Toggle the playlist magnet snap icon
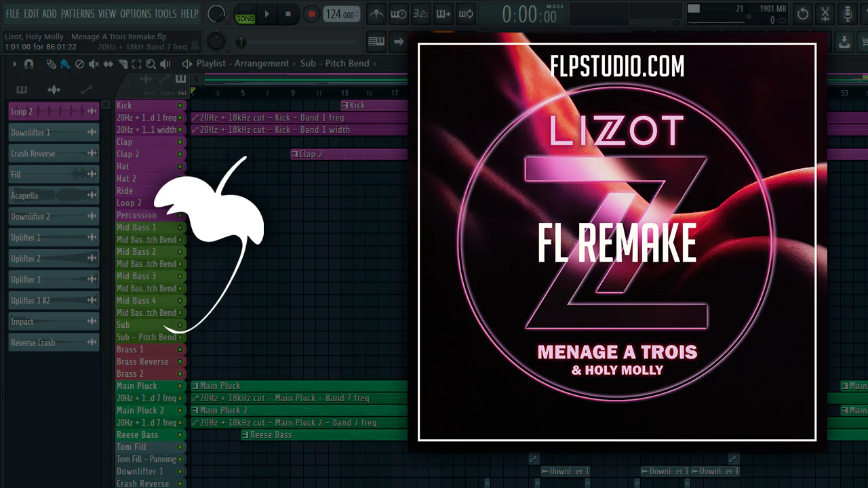Image resolution: width=868 pixels, height=488 pixels. pyautogui.click(x=28, y=64)
